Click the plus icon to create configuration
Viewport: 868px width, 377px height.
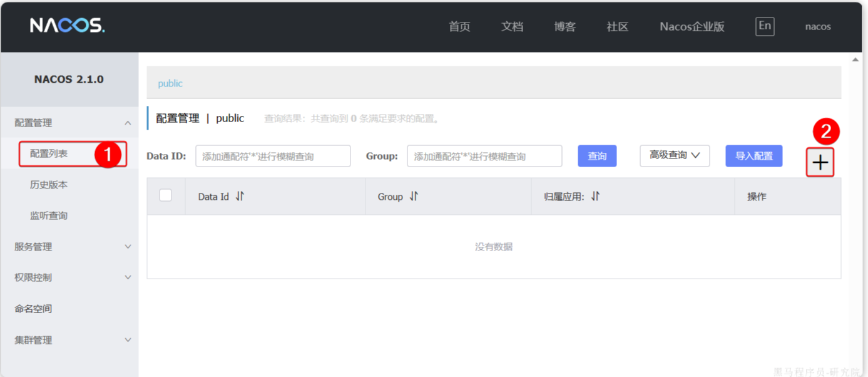(820, 163)
